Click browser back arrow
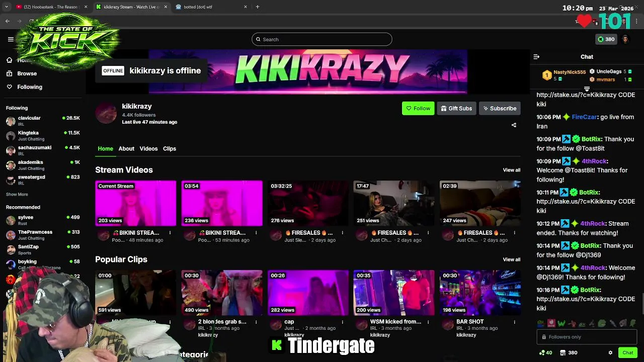Screen dimensions: 644x362 (x=8, y=21)
